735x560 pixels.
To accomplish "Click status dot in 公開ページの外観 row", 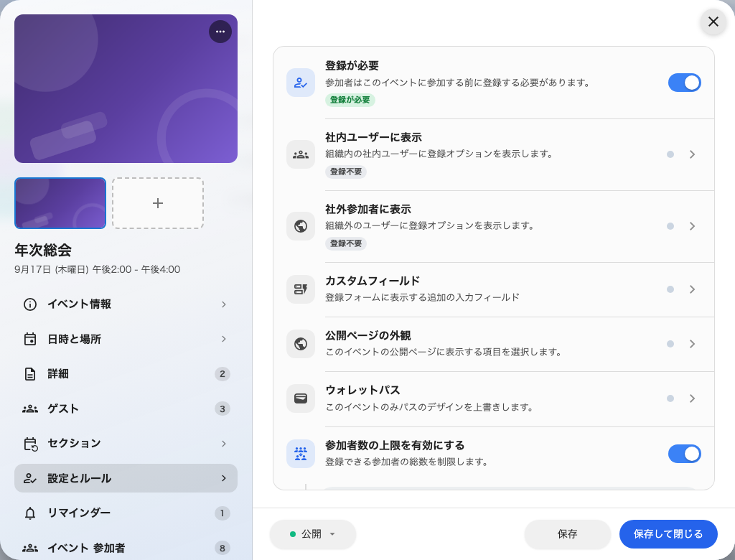I will click(670, 344).
